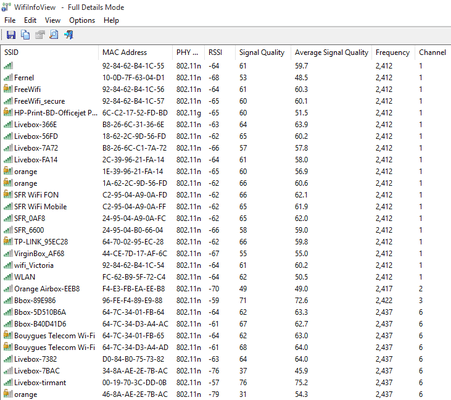Click signal icon of HP-Print-BD-Officejet row
451x400 pixels.
click(8, 112)
